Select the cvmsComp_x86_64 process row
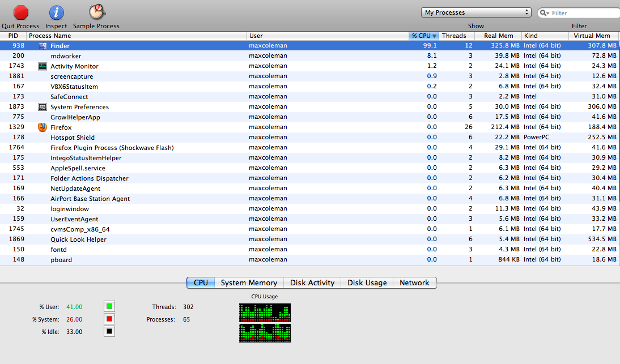This screenshot has height=364, width=620. pyautogui.click(x=310, y=229)
